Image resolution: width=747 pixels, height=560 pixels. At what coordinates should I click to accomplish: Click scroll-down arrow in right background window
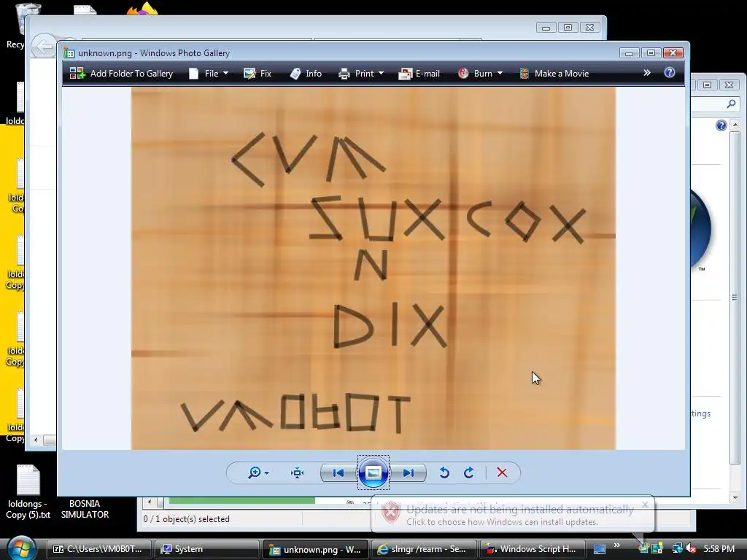click(735, 497)
